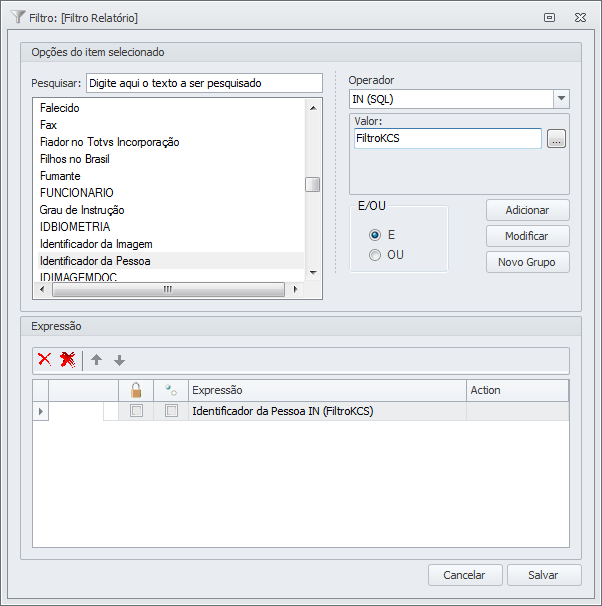Move expression up with the up arrow
This screenshot has width=602, height=606.
[97, 360]
